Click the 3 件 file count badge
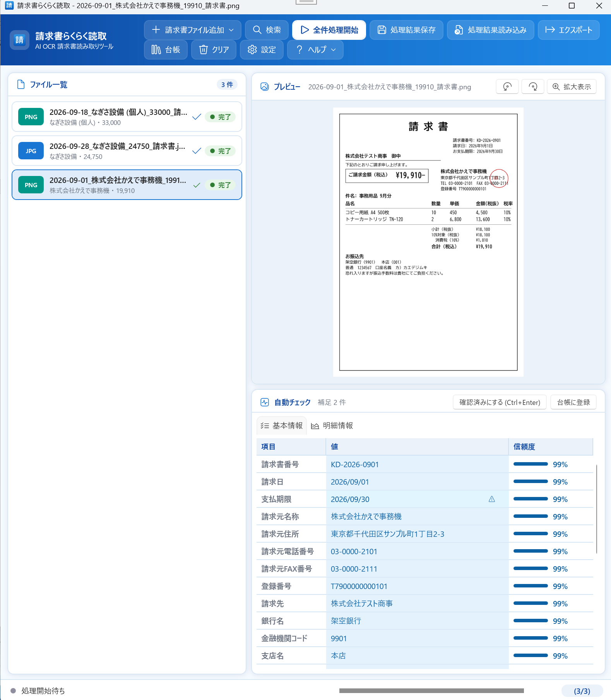Screen dimensions: 611x700 tap(227, 85)
